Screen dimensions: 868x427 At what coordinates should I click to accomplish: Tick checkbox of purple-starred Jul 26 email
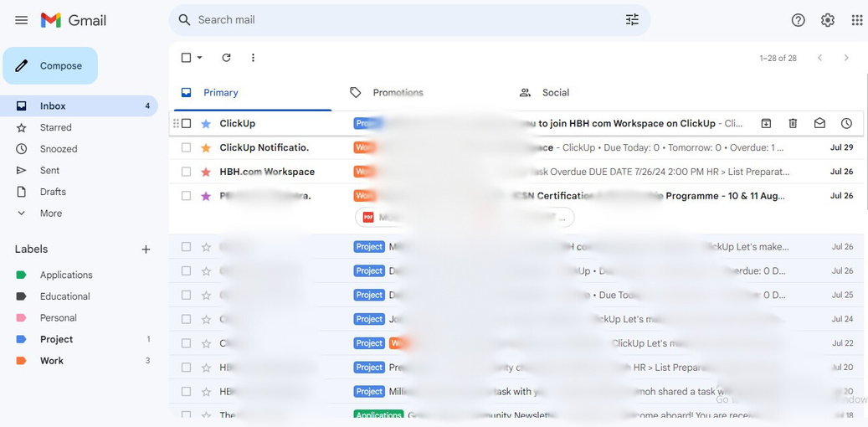[186, 196]
